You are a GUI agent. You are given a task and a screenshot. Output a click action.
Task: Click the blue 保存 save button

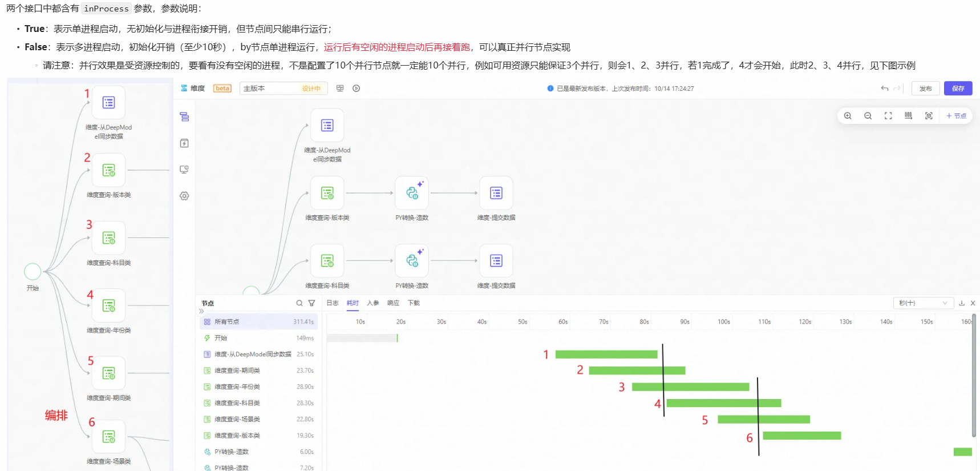click(x=958, y=88)
